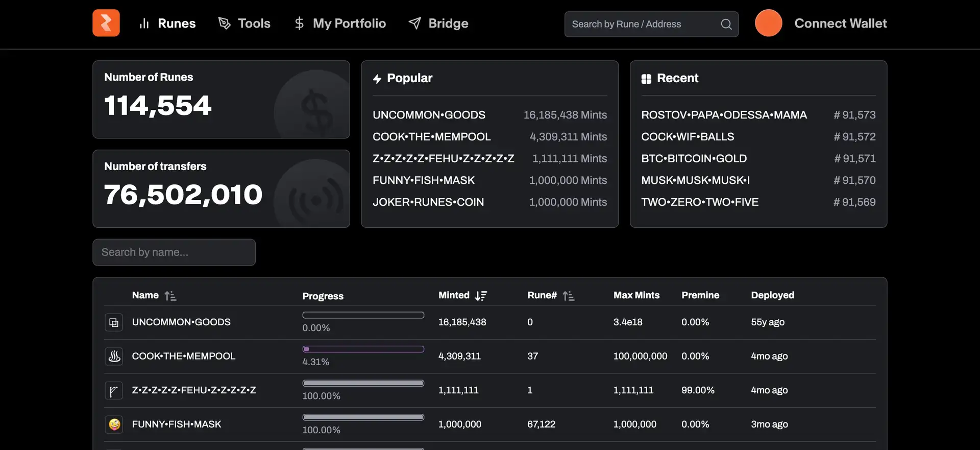
Task: Click the orange wallet avatar circle
Action: [768, 23]
